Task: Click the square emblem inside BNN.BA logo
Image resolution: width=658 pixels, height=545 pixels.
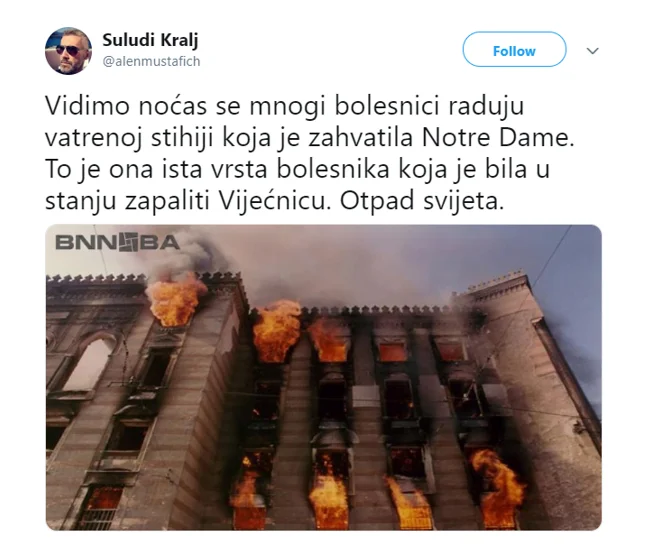Action: coord(129,242)
